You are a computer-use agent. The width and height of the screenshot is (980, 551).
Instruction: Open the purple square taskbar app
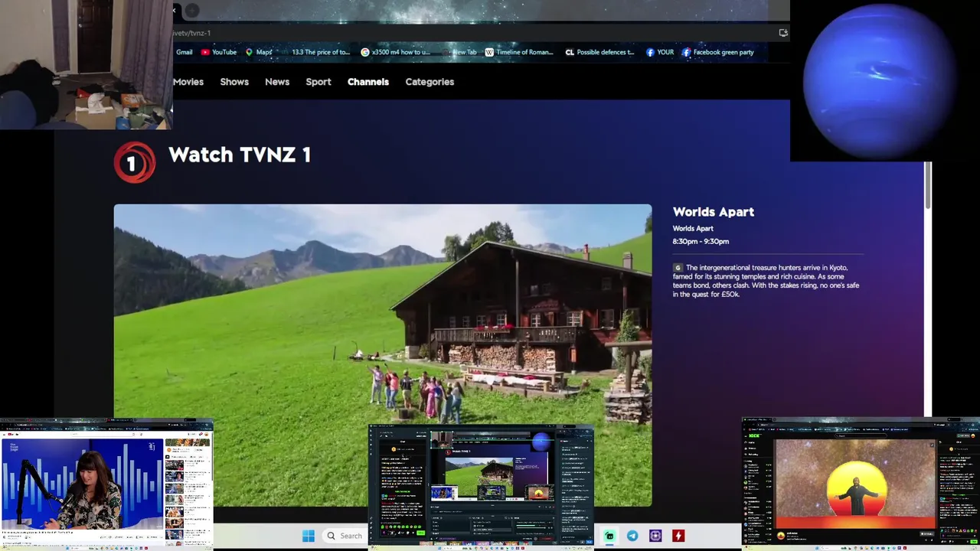[x=655, y=536]
